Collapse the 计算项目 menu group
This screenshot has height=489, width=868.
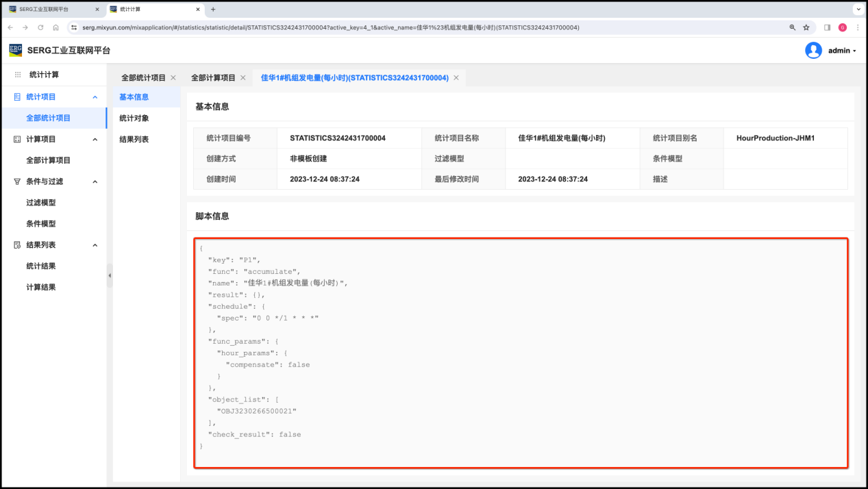[95, 140]
